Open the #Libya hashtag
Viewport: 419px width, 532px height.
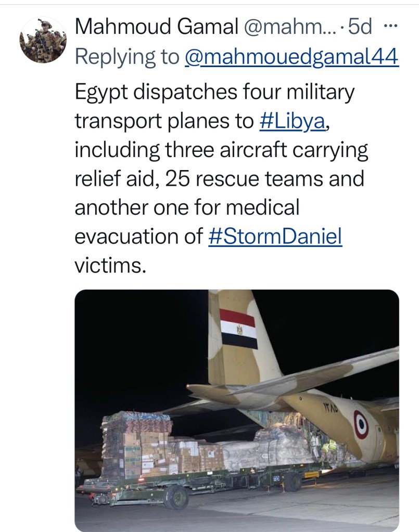pos(294,122)
